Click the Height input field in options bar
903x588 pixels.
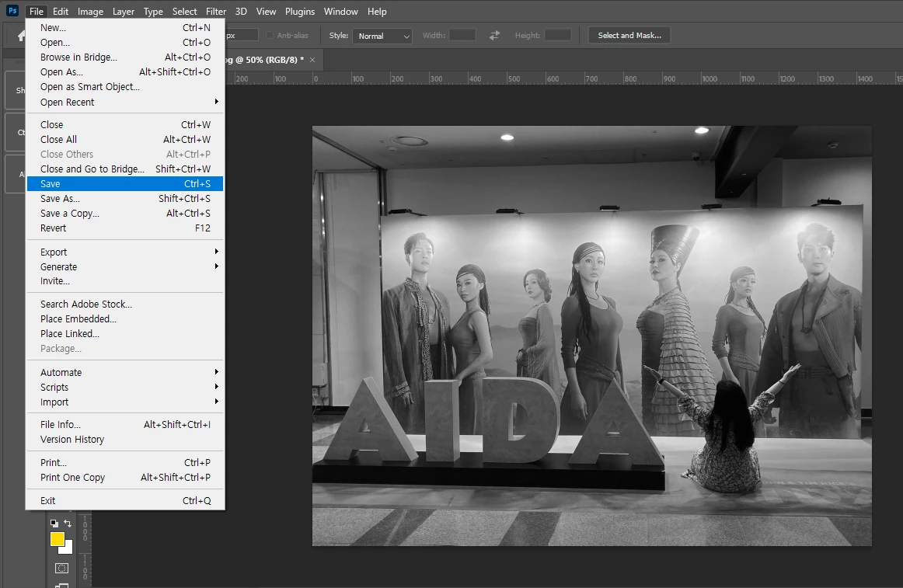[x=557, y=35]
